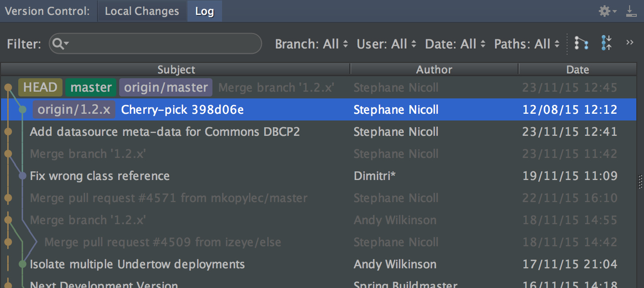644x288 pixels.
Task: Open the User: All filter dropdown
Action: (x=386, y=44)
